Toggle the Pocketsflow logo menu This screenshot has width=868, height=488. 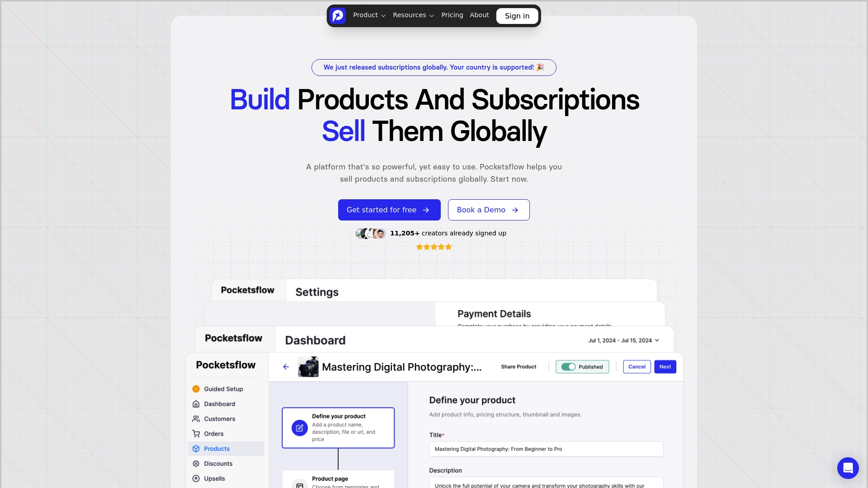coord(337,16)
